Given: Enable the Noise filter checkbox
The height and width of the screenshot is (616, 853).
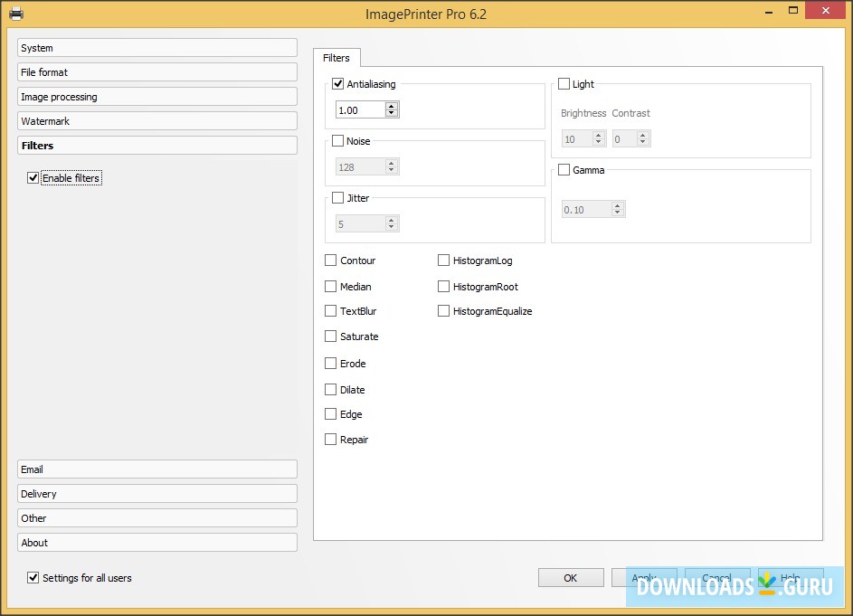Looking at the screenshot, I should [x=337, y=141].
